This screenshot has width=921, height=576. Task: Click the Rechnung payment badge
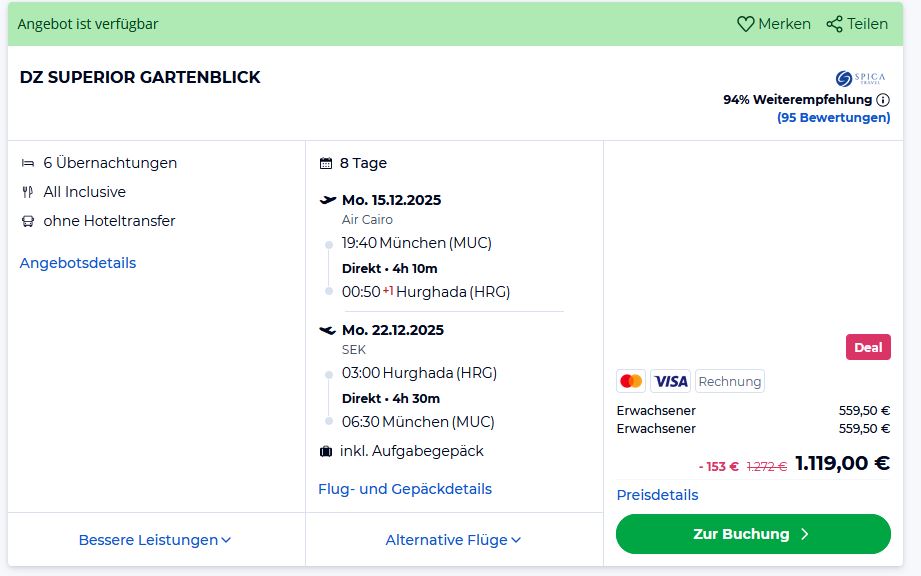(730, 381)
